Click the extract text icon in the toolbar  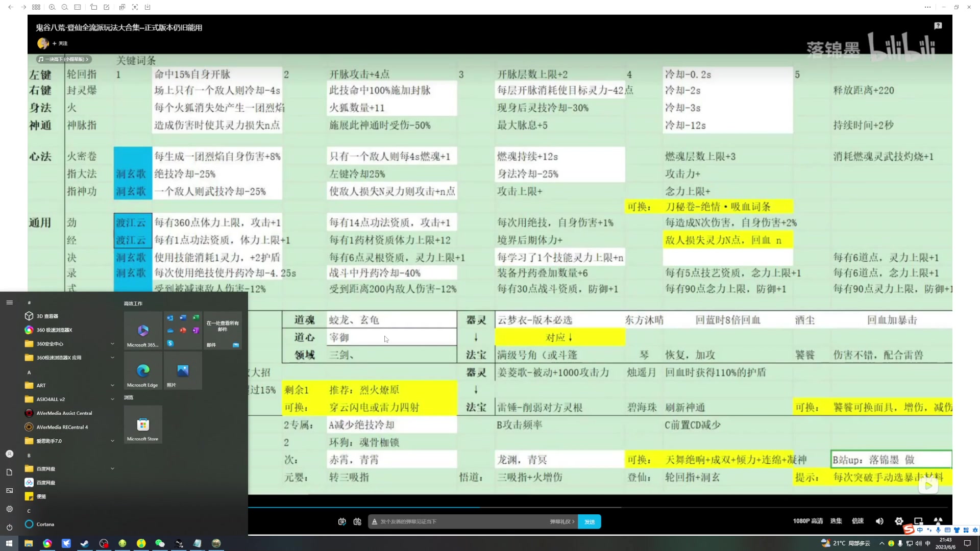click(x=122, y=7)
